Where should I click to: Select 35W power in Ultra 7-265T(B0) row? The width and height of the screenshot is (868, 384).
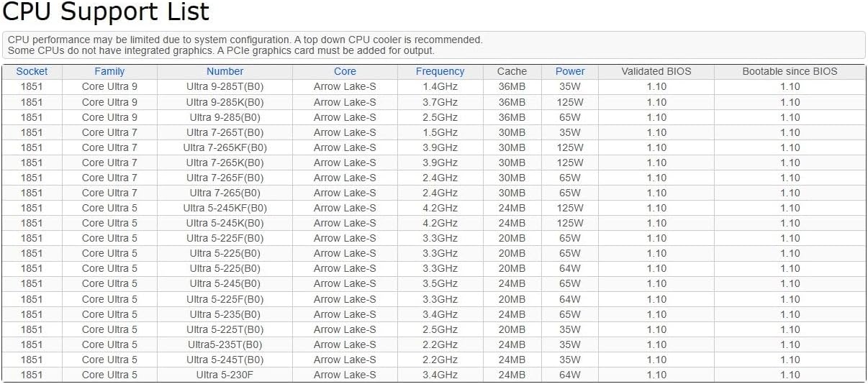pyautogui.click(x=570, y=132)
